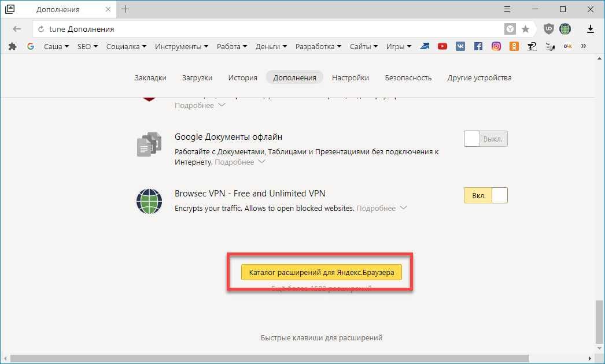Screen dimensions: 605x364
Task: Open the blue arrow logo bookmark after Игры
Action: click(x=425, y=46)
